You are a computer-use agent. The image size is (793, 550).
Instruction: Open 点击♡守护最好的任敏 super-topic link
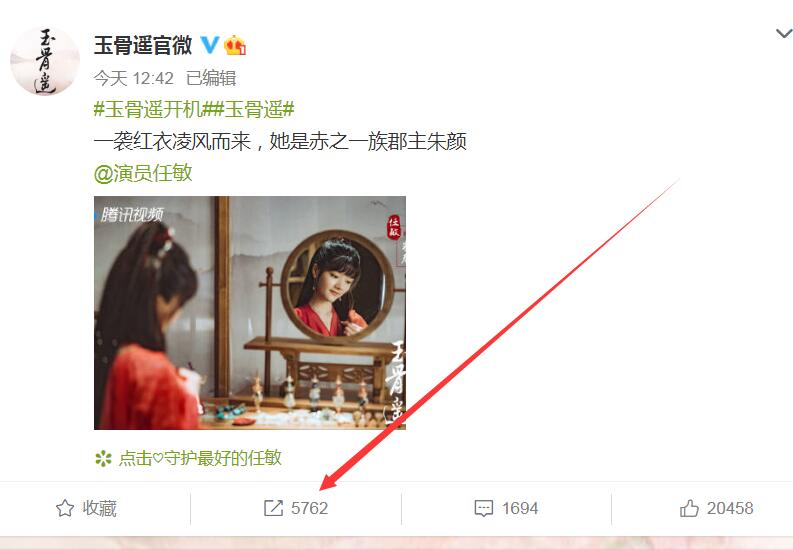click(200, 459)
